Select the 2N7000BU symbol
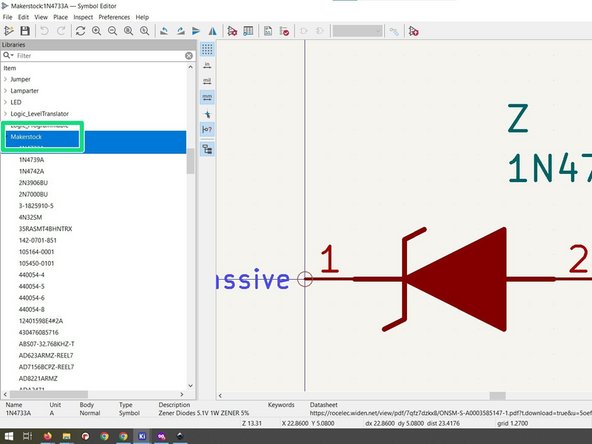 click(x=33, y=194)
